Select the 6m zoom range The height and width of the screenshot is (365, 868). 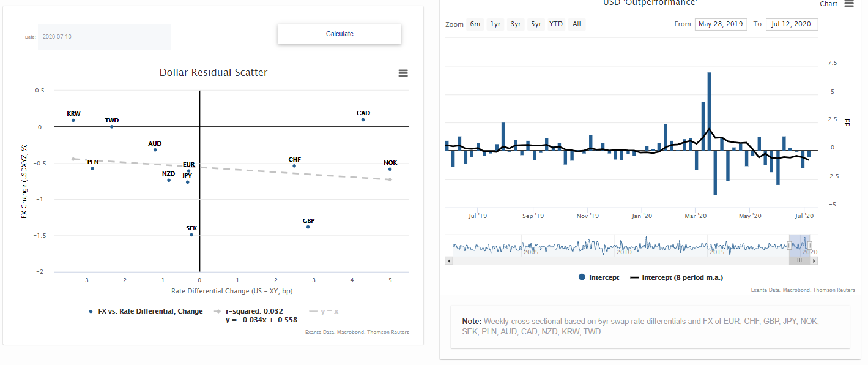pos(475,24)
